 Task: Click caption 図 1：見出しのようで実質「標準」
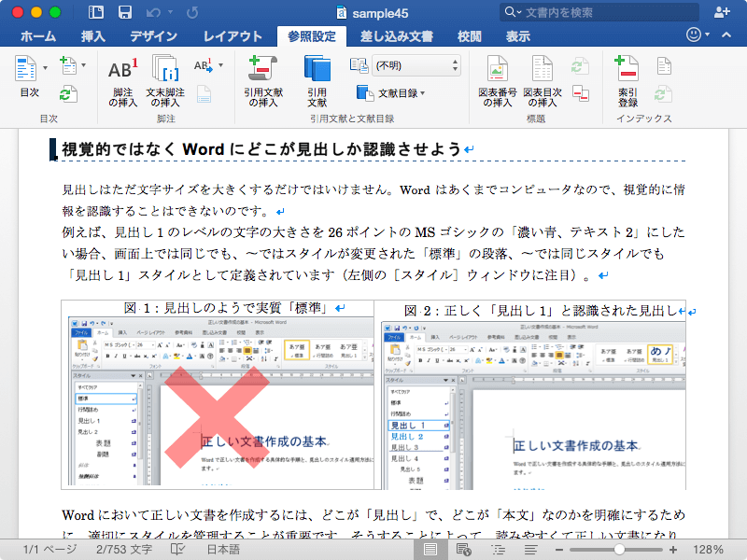pos(228,308)
